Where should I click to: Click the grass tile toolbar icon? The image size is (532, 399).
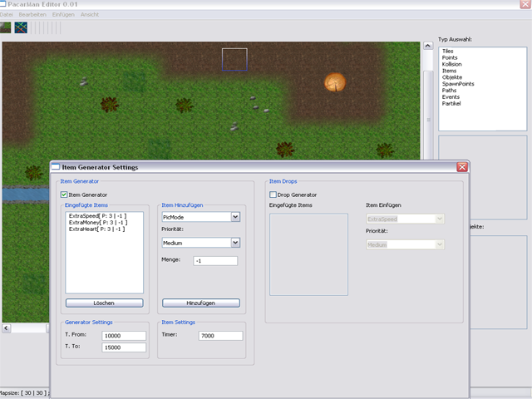tap(6, 27)
